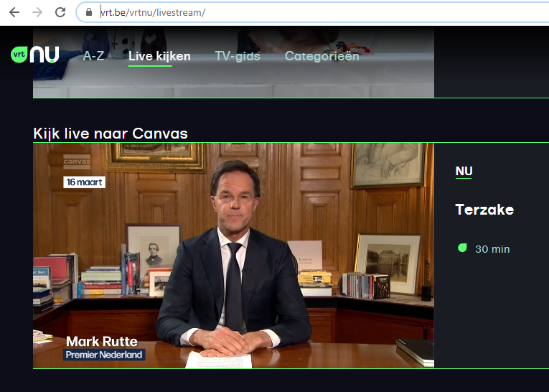Open the Terzake program title
Screen dimensions: 549x392
pos(484,210)
